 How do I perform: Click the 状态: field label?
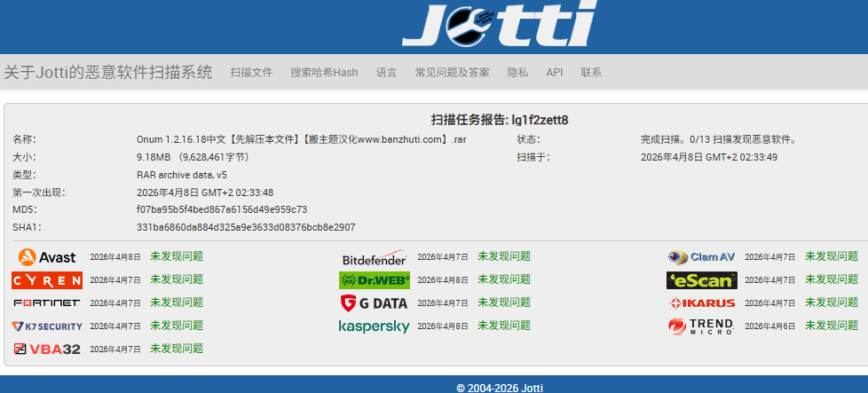tap(529, 139)
